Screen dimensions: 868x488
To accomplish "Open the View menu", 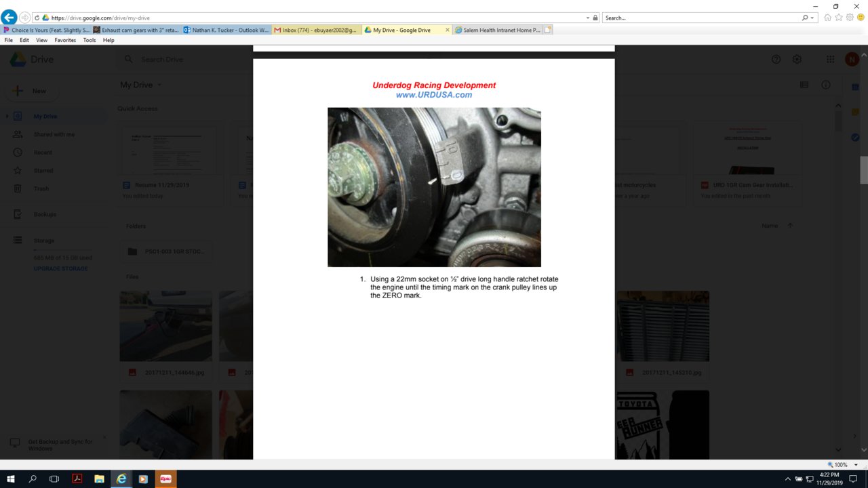I will [41, 40].
